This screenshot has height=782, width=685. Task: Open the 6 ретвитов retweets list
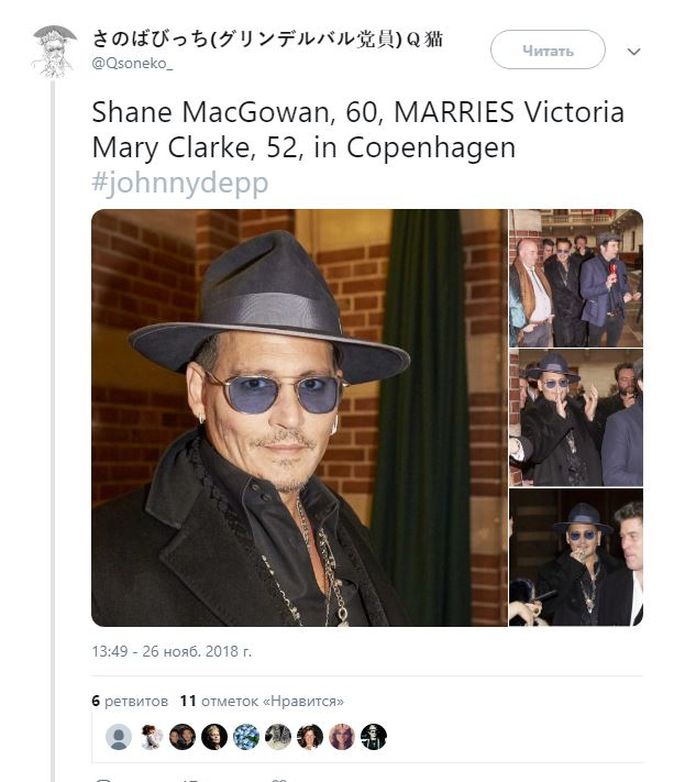(130, 701)
